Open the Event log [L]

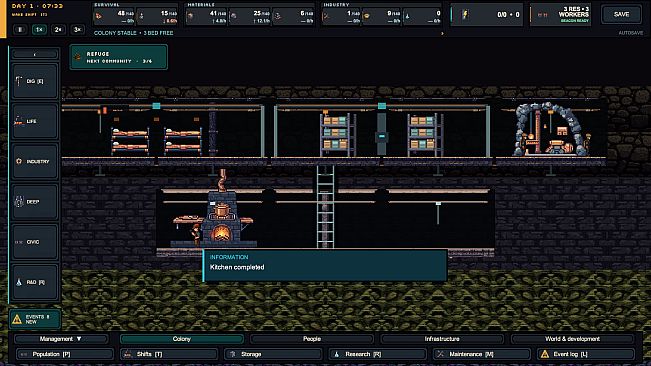pos(586,354)
